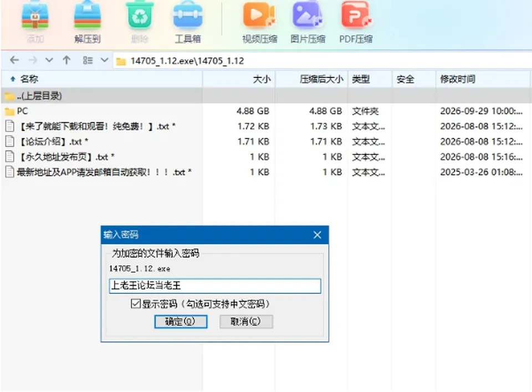Click the modified date 2025-03-26 01:08

coord(481,172)
